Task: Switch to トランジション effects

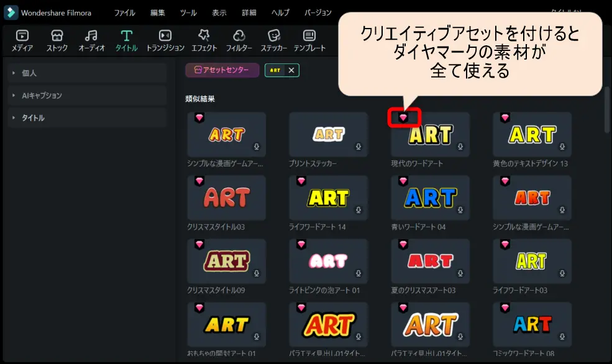Action: [x=165, y=40]
